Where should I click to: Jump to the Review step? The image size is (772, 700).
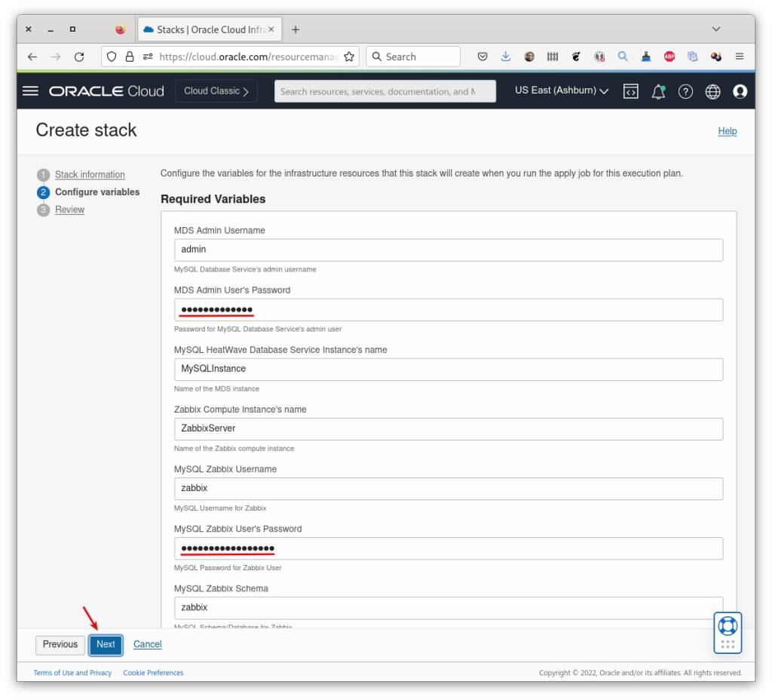pos(69,210)
